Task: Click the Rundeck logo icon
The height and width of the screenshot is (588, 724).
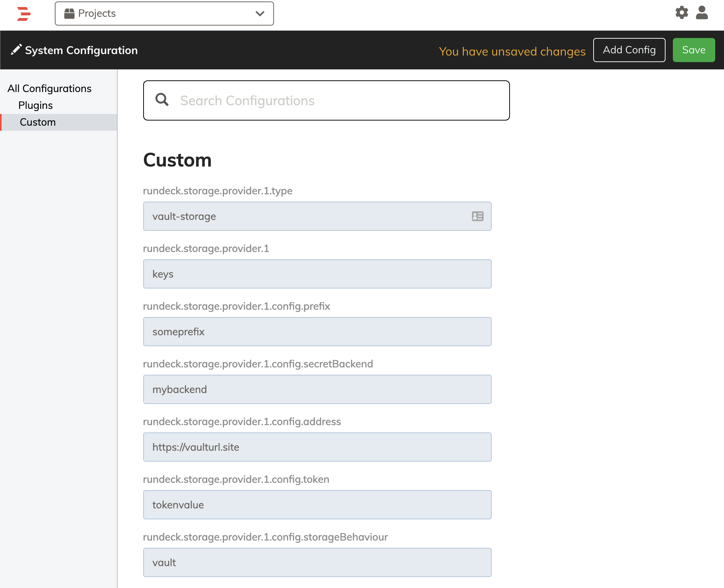Action: (23, 14)
